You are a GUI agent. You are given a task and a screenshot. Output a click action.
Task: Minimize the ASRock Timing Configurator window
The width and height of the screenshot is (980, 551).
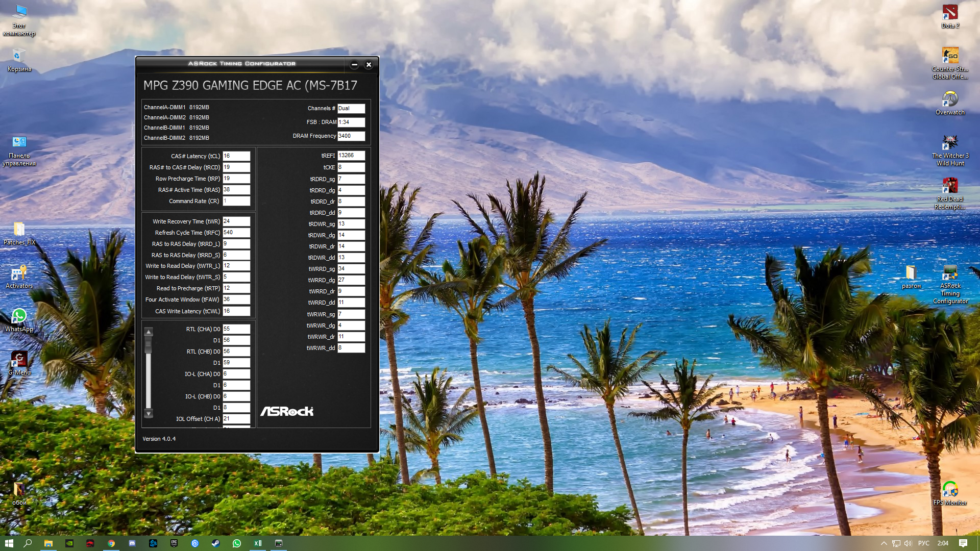tap(354, 65)
